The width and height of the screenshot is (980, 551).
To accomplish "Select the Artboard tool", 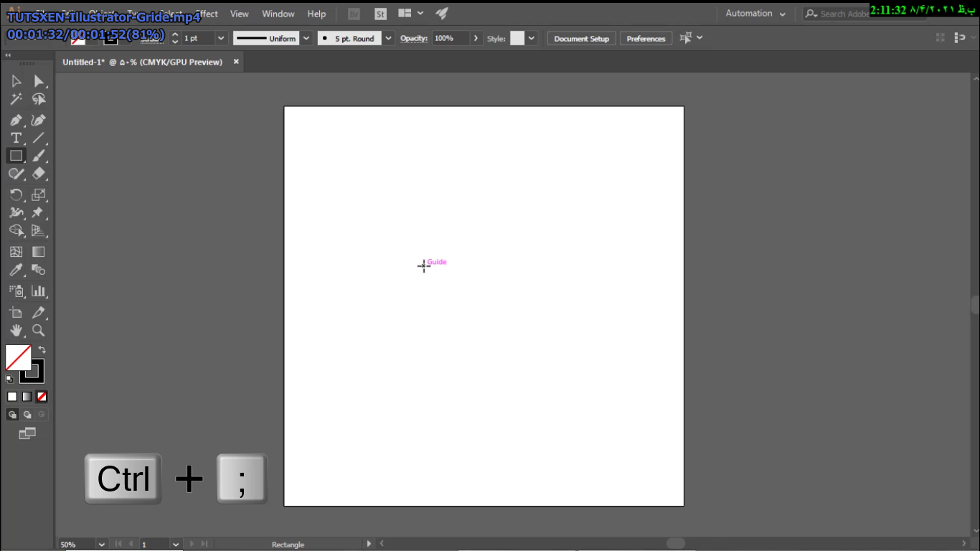I will [16, 312].
